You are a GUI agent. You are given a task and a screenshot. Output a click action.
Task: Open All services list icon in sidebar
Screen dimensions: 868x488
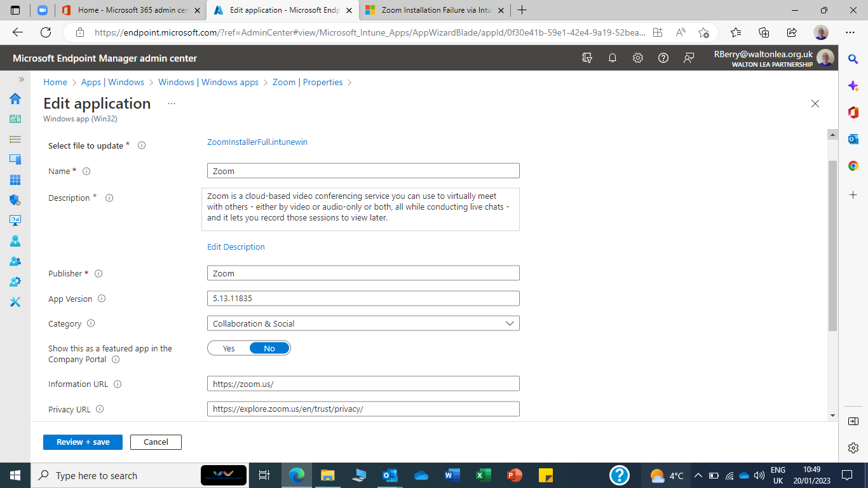15,139
